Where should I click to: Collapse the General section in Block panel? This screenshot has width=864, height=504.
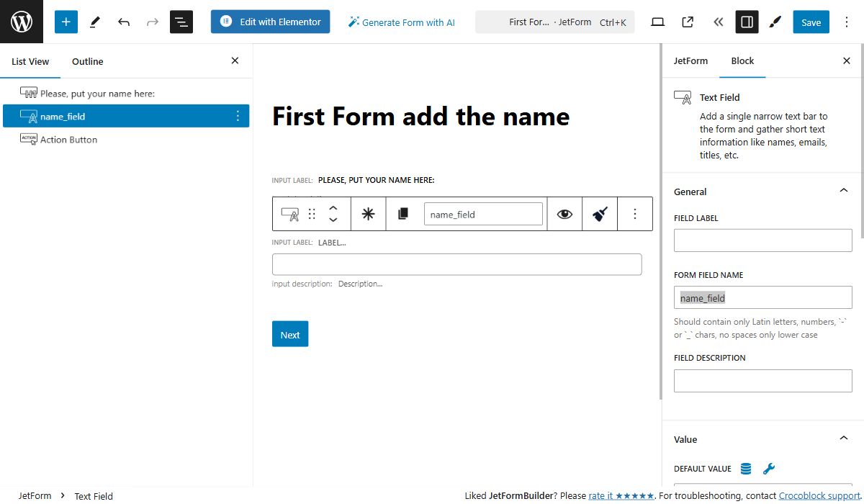[843, 190]
